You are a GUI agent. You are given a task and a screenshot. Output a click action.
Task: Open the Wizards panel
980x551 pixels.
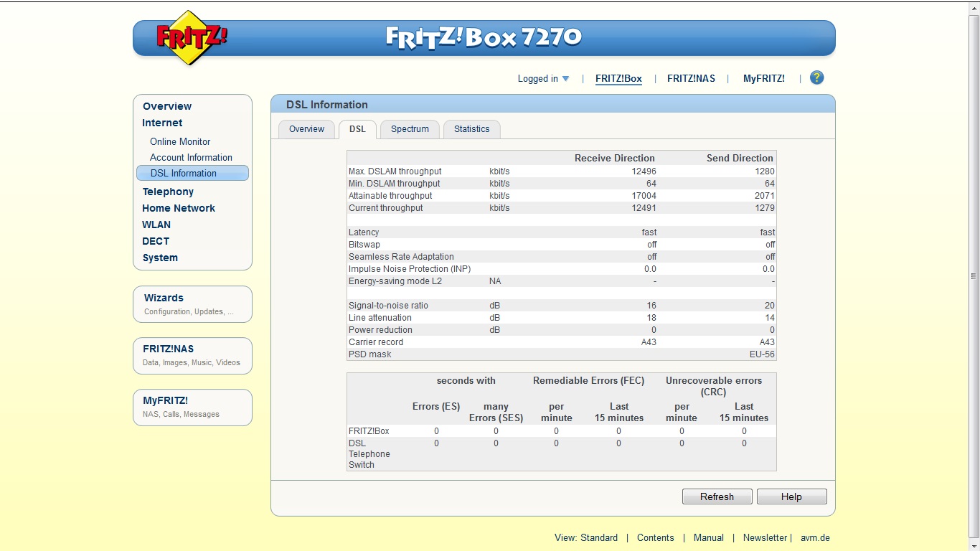point(192,304)
